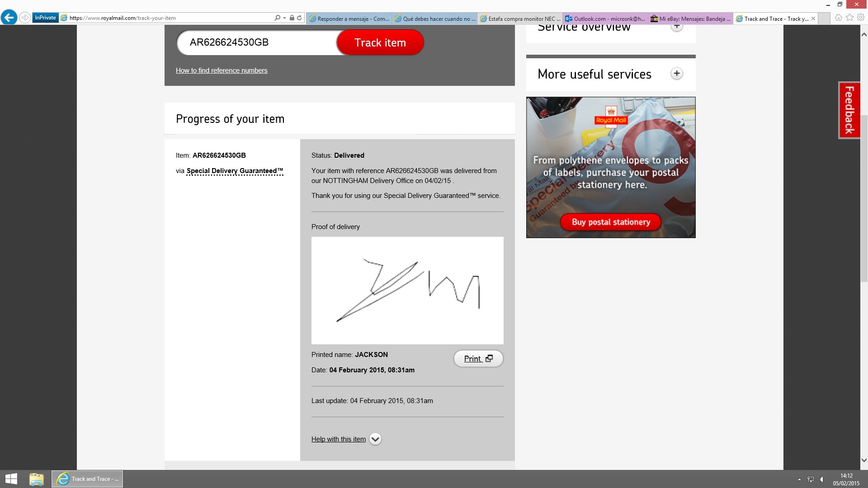Open browser home icon

(839, 18)
